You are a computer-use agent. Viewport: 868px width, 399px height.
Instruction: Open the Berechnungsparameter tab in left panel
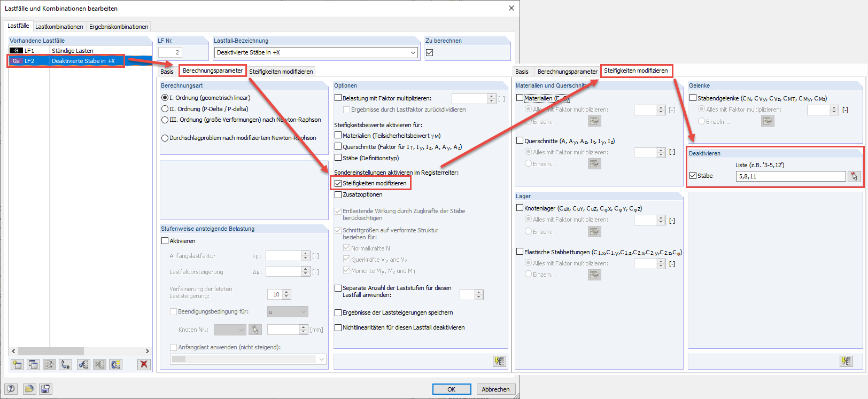(x=213, y=71)
